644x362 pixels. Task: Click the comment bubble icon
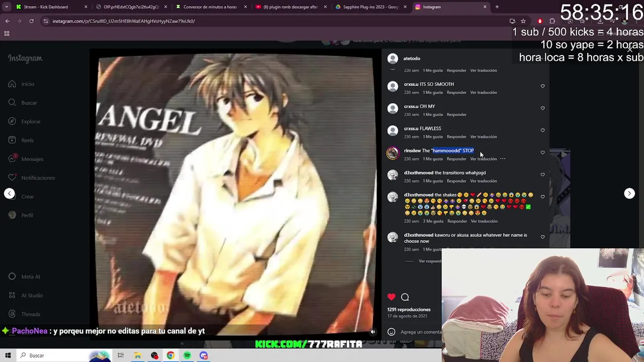coord(405,297)
